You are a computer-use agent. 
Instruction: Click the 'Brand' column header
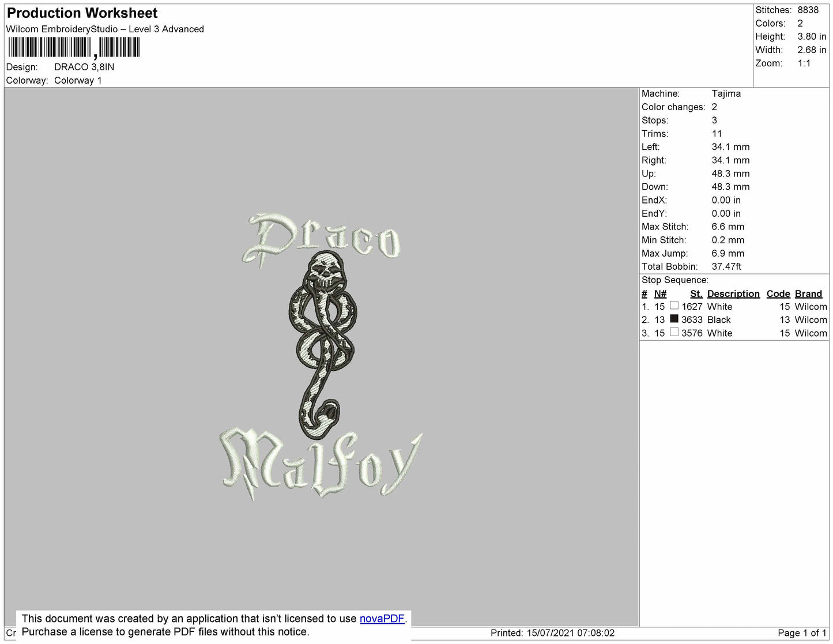[809, 293]
